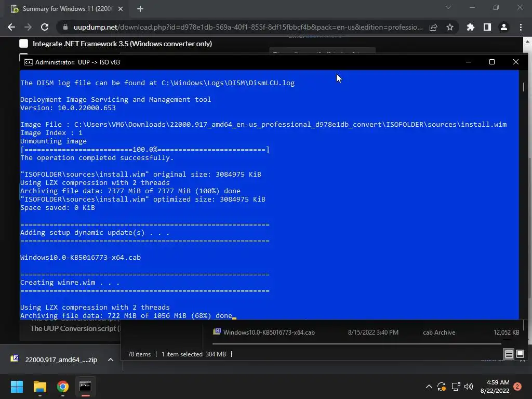The width and height of the screenshot is (532, 399).
Task: Click the command prompt title bar icon
Action: 29,62
